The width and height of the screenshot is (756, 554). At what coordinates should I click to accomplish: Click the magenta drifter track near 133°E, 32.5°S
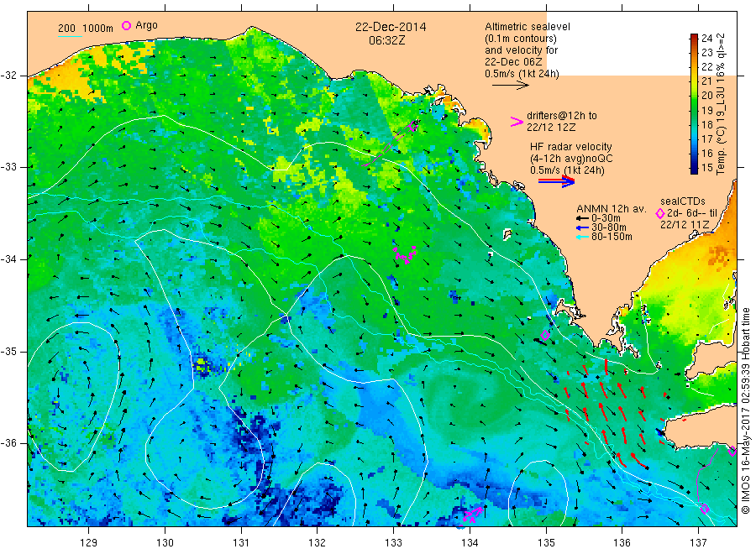(391, 143)
